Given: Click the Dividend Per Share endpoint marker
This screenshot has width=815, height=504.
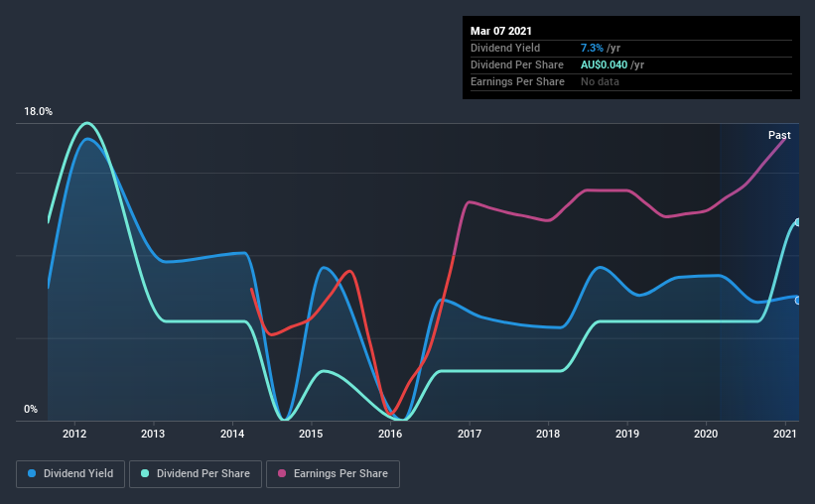Looking at the screenshot, I should click(x=798, y=222).
